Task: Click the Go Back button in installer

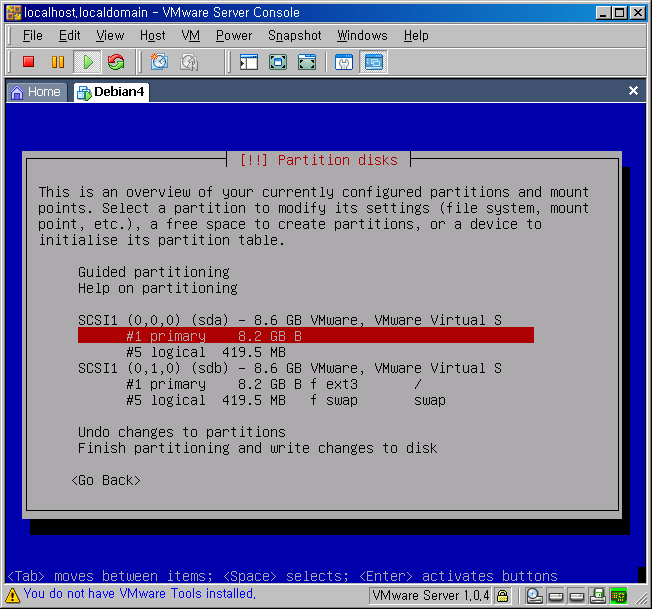Action: click(x=106, y=480)
